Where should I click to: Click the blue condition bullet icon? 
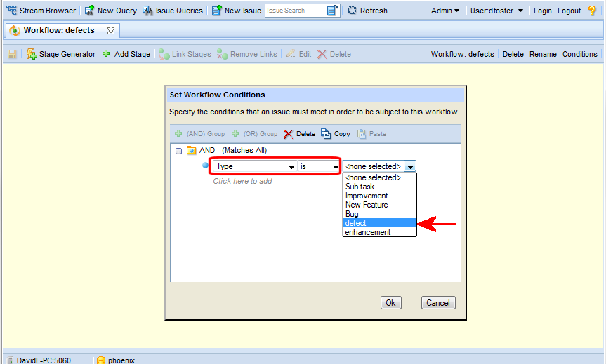point(205,166)
